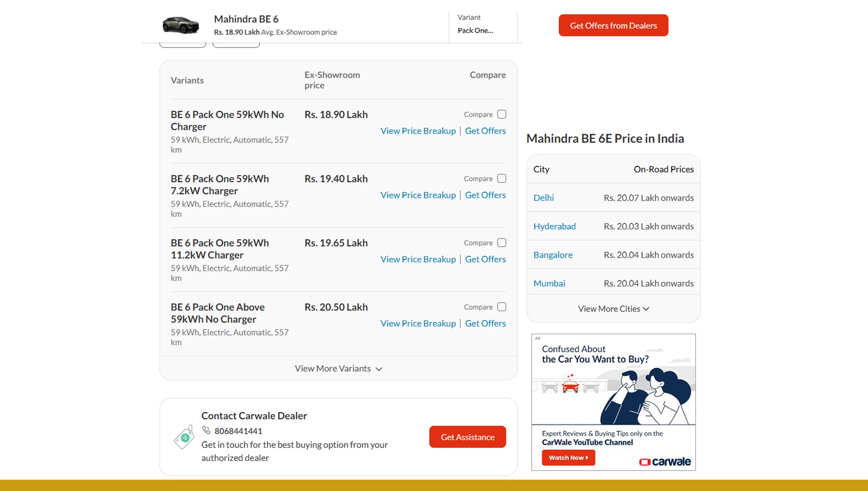
Task: Check Compare for the 11.2kW Charger variant
Action: pyautogui.click(x=502, y=242)
